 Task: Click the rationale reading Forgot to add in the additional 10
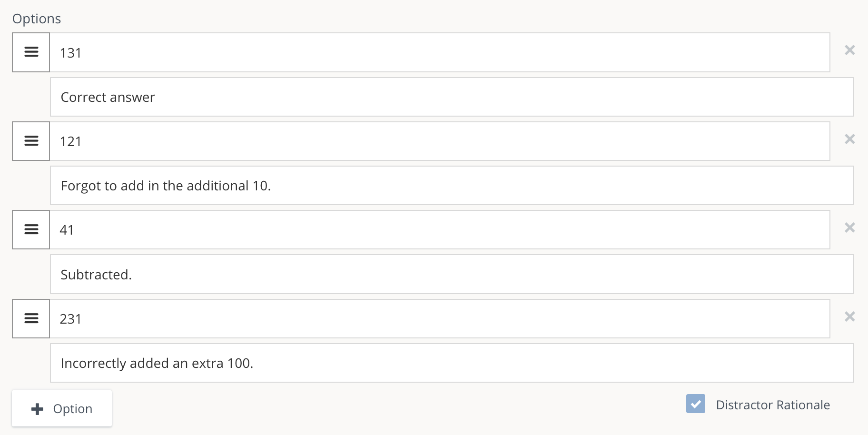(x=428, y=186)
